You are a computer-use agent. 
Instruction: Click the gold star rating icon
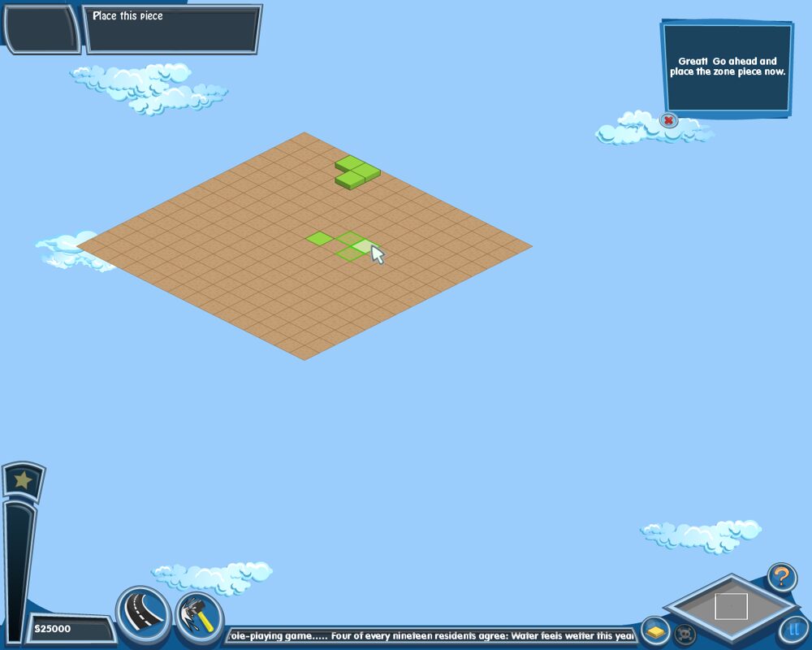coord(23,480)
